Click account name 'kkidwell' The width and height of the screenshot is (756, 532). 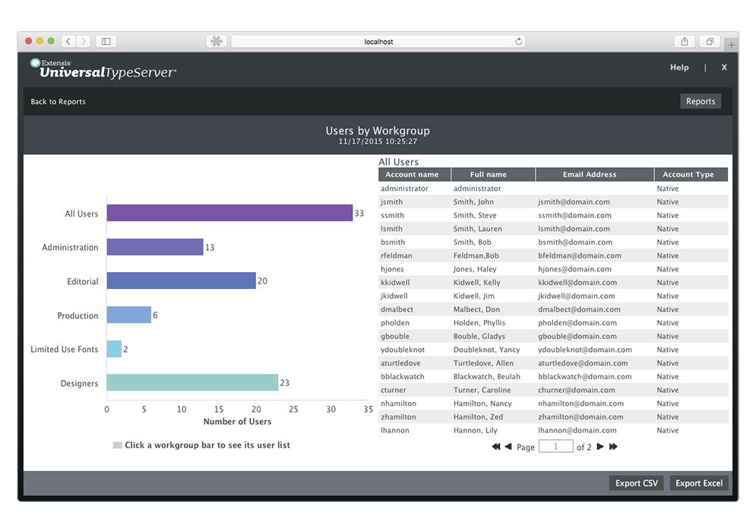[x=395, y=283]
